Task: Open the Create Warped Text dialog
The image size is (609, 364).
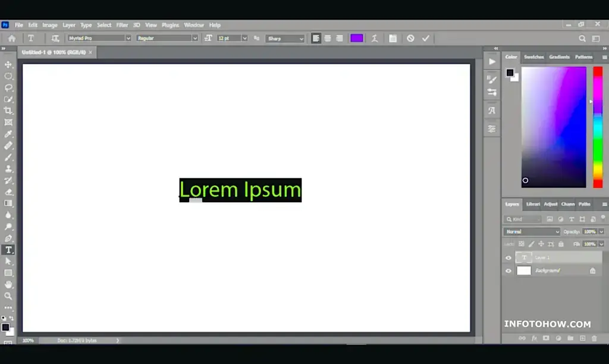Action: [x=375, y=38]
